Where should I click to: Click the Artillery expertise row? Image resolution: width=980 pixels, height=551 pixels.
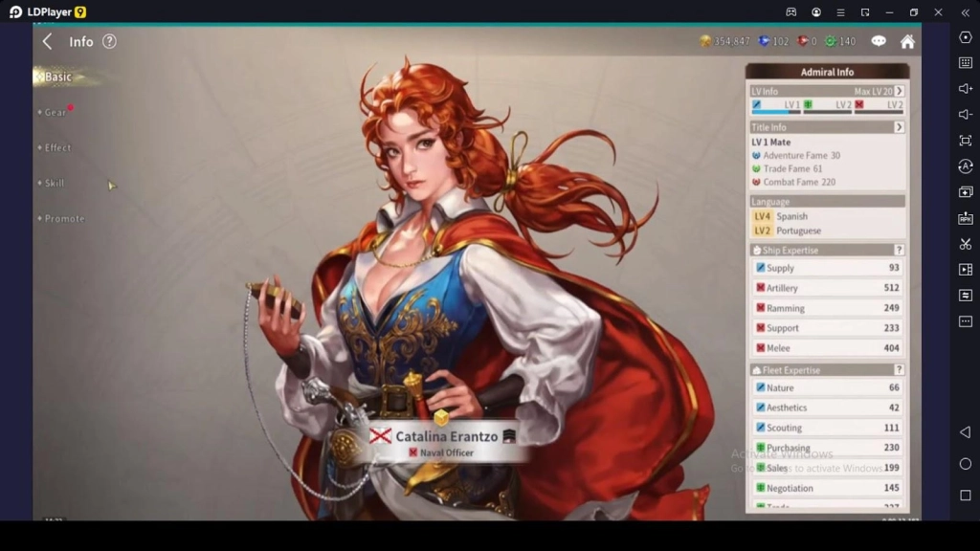tap(827, 288)
